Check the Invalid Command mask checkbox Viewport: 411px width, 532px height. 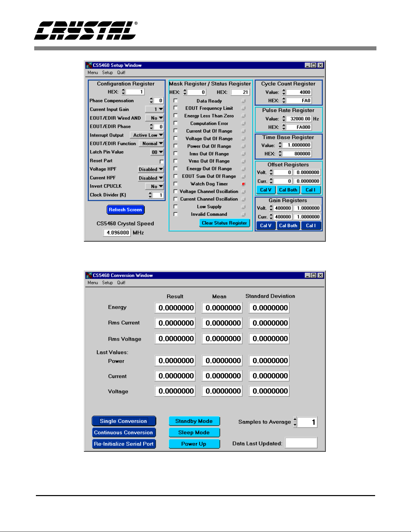(175, 214)
